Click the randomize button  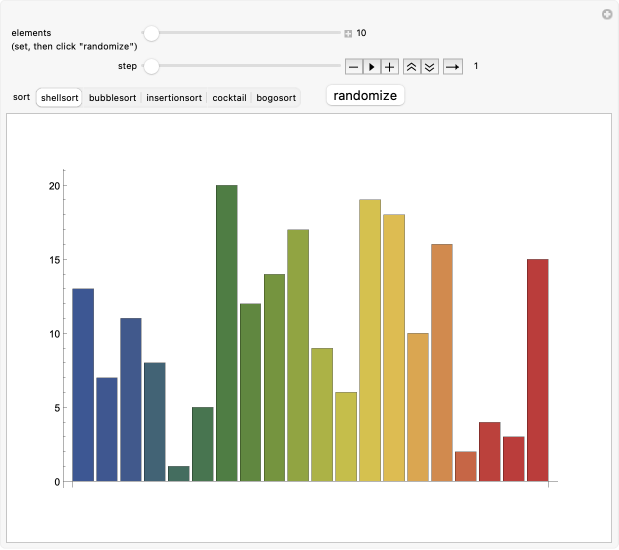(365, 96)
